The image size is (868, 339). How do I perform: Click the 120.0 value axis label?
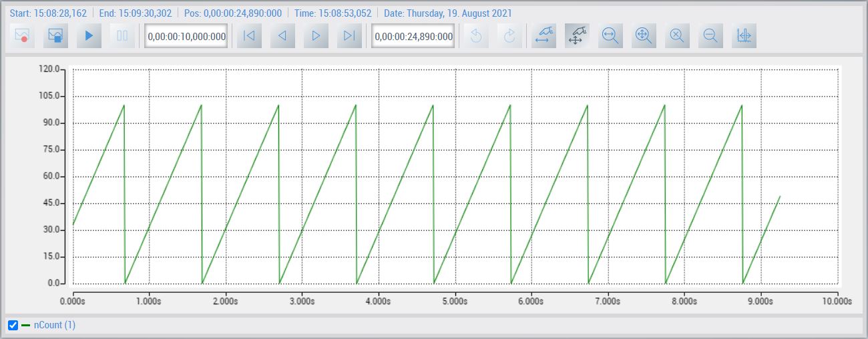pyautogui.click(x=49, y=69)
